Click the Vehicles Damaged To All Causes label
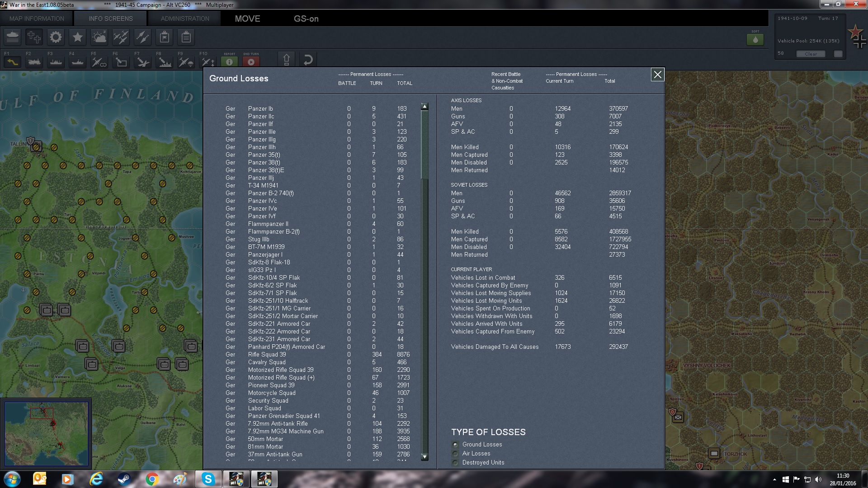Viewport: 868px width, 488px height. pyautogui.click(x=495, y=347)
